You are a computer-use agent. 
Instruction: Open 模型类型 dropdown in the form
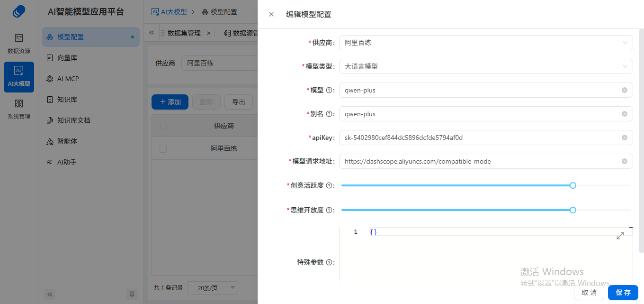click(486, 66)
